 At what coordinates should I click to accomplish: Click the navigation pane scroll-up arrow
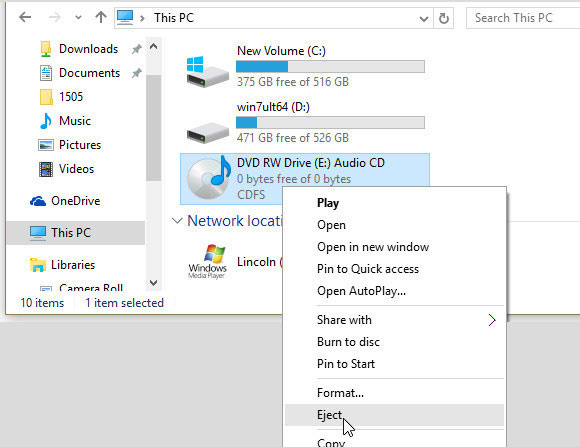(x=154, y=47)
